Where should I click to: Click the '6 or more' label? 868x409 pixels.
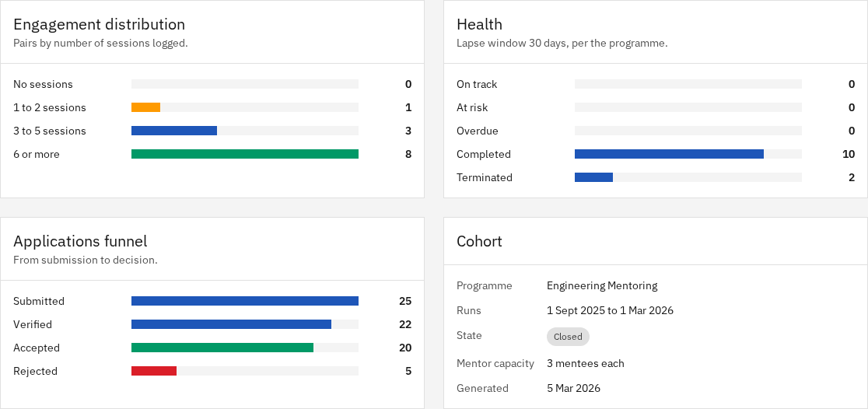(x=37, y=154)
